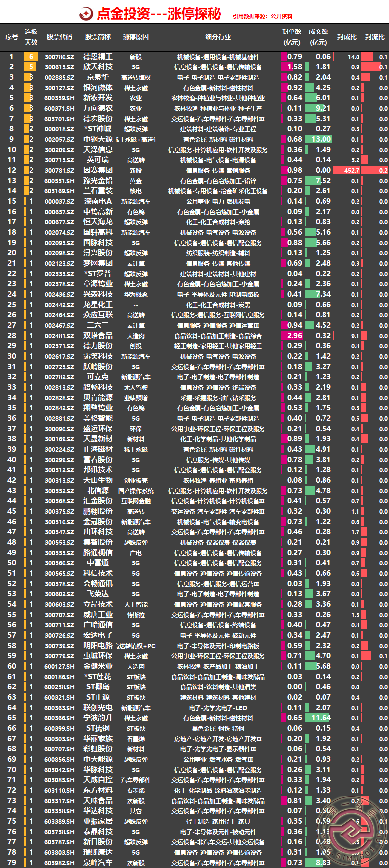Click the 点金投资 red logo icon

click(86, 14)
